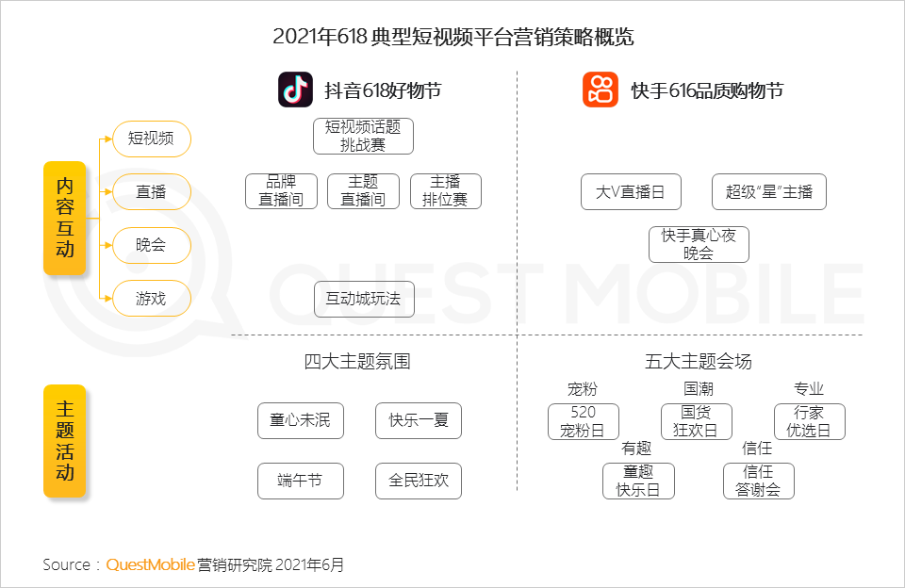Click the yellow 主题活动 block
905x588 pixels.
65,441
